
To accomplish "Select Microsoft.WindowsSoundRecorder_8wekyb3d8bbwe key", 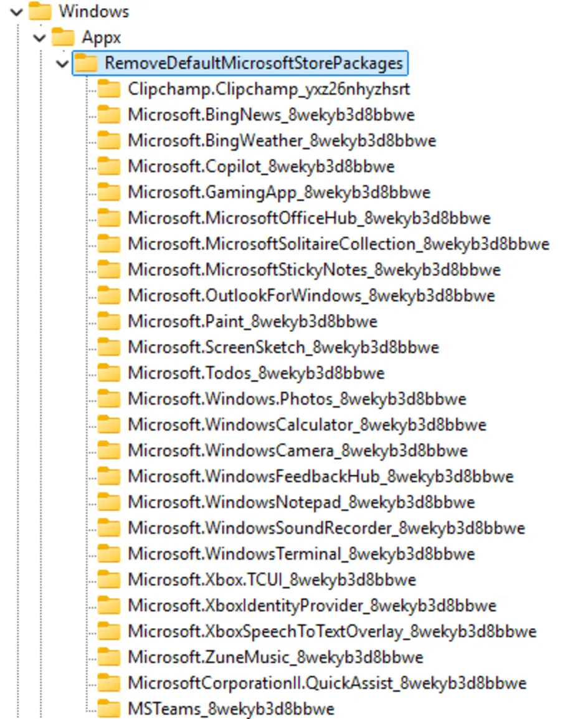I will (x=326, y=528).
